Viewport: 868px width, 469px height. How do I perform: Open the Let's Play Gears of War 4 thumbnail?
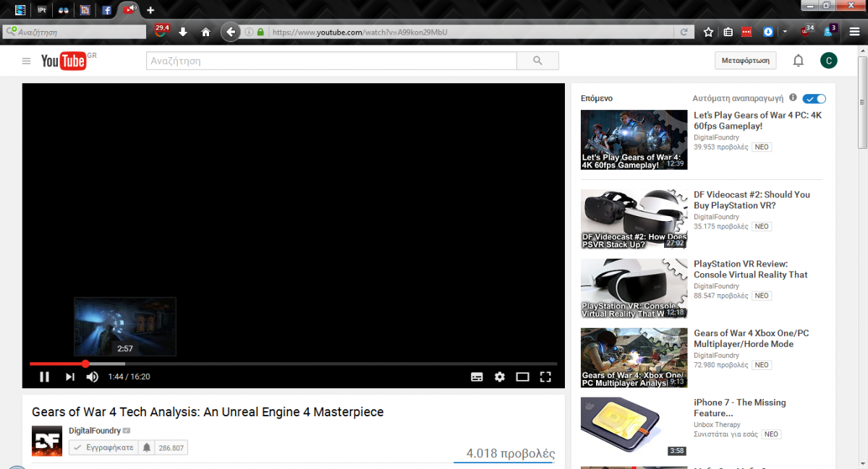coord(634,139)
